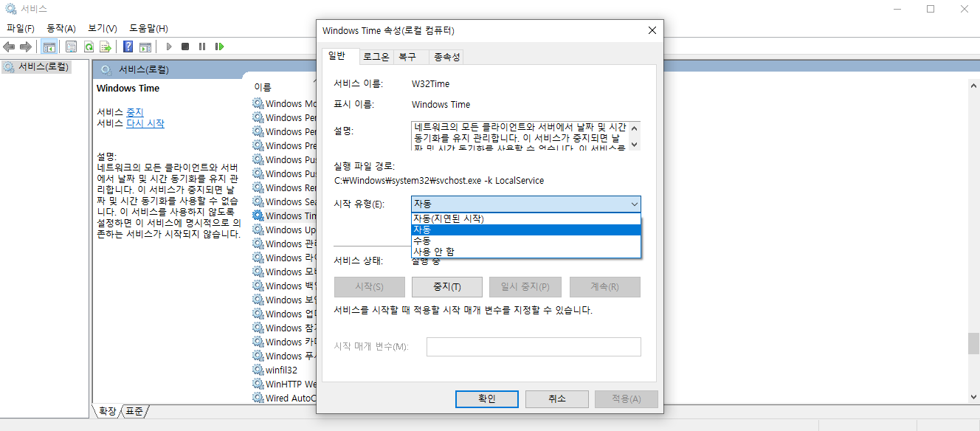Image resolution: width=980 pixels, height=431 pixels.
Task: Click the Refresh toolbar icon
Action: [x=89, y=46]
